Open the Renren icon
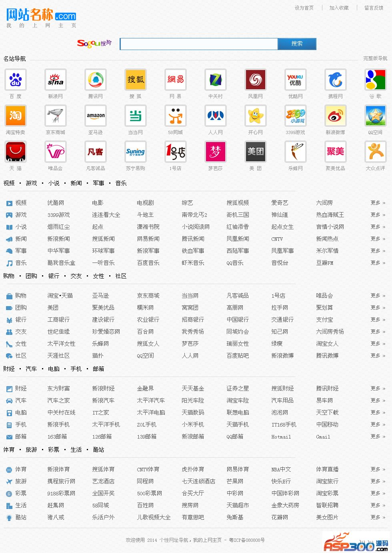 (216, 116)
